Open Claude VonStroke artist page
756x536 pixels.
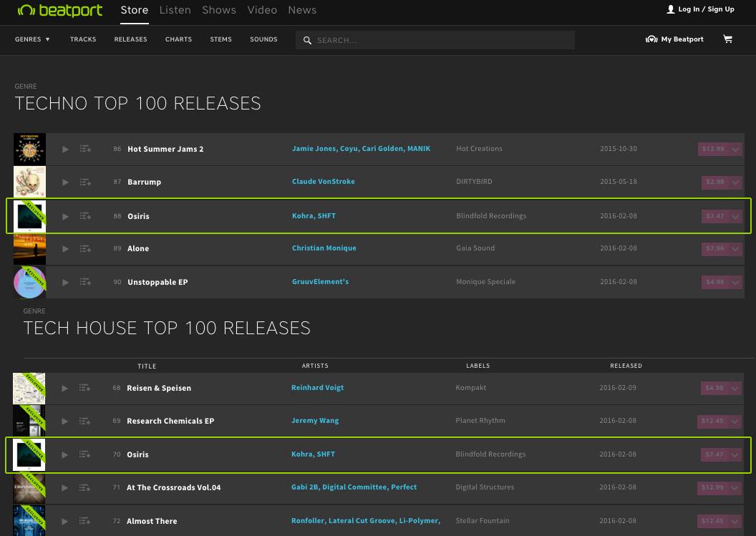tap(324, 181)
